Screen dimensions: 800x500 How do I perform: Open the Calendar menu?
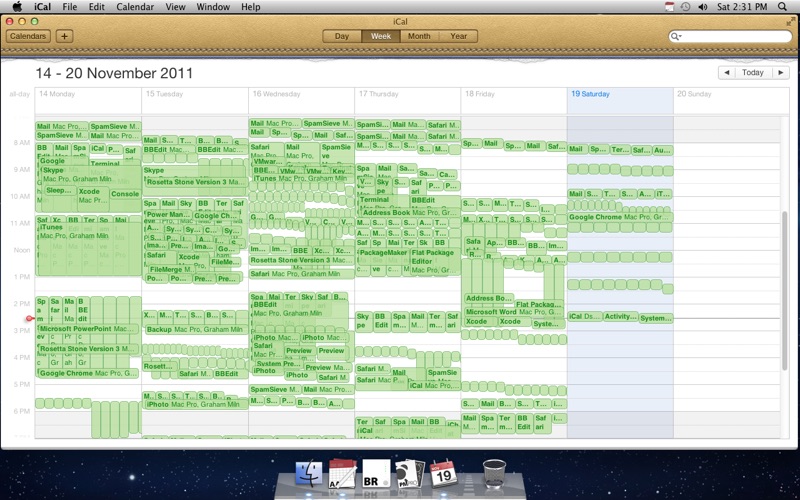pos(135,7)
